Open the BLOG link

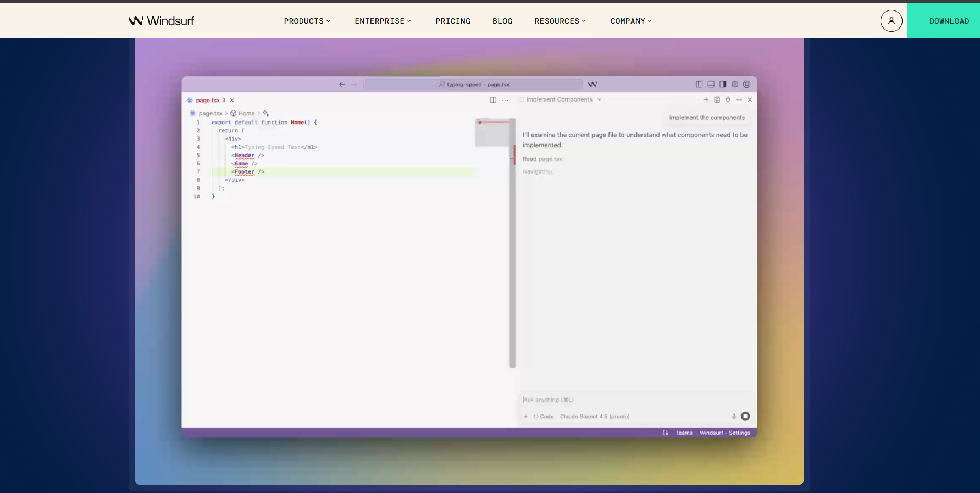pyautogui.click(x=502, y=21)
